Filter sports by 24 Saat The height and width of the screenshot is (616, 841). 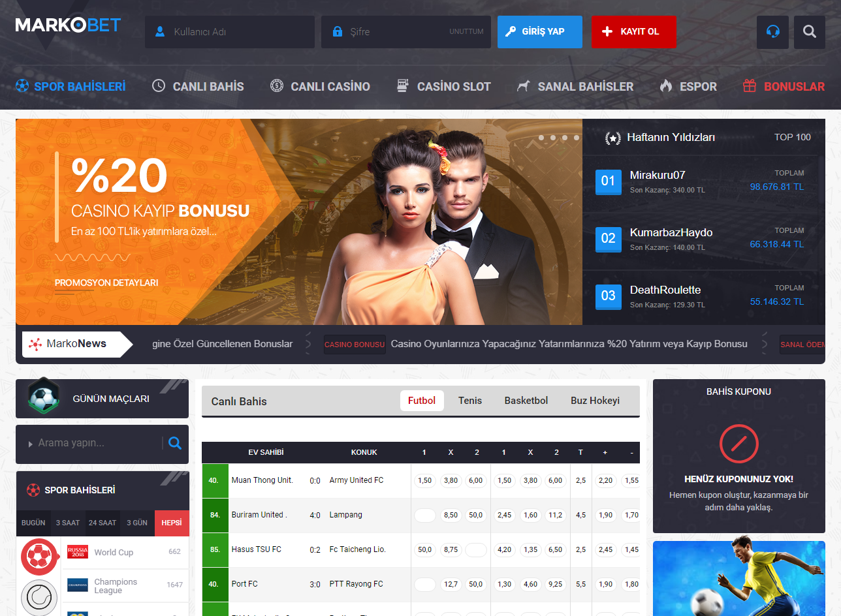point(103,523)
